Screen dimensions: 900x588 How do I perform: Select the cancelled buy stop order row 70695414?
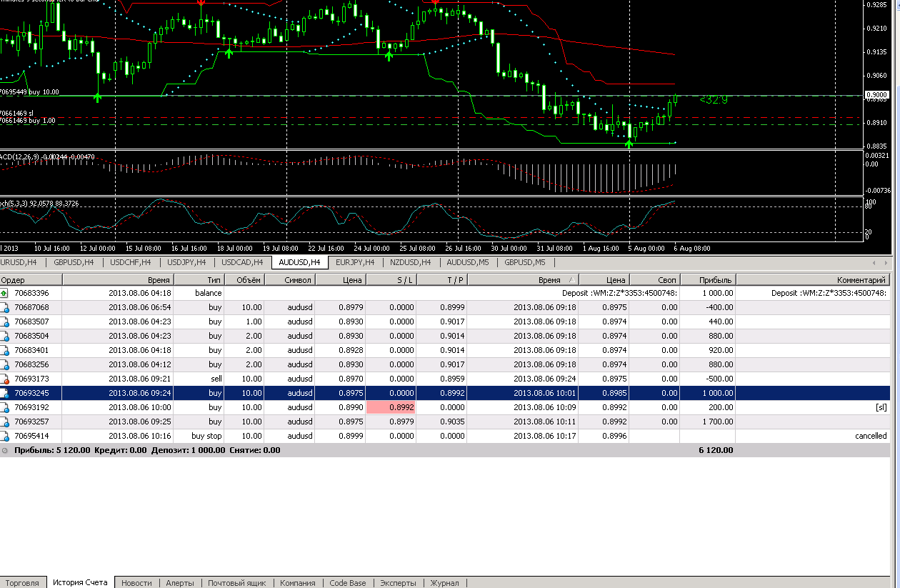point(443,436)
